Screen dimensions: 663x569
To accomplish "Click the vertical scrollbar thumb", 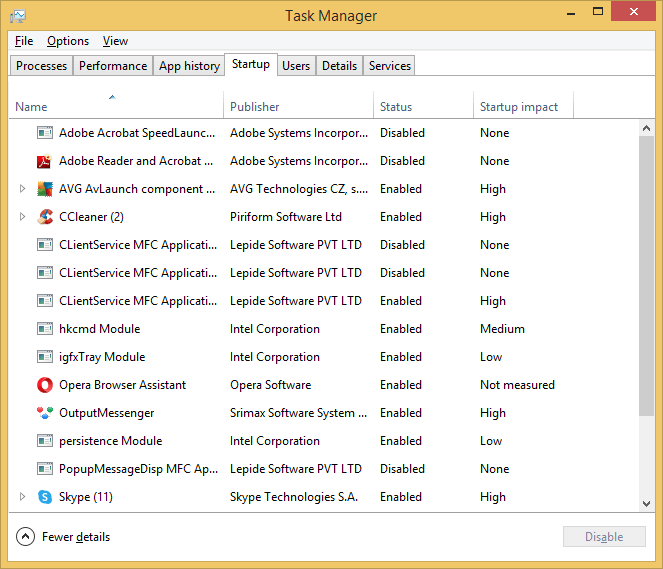I will click(646, 276).
